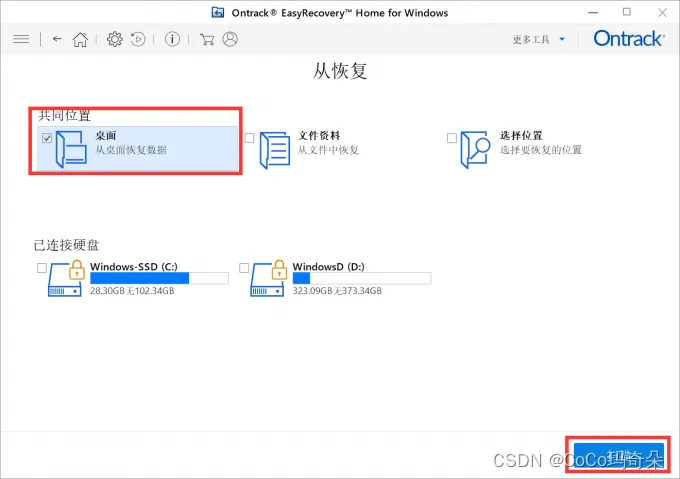This screenshot has width=680, height=479.
Task: Click the 选择位置 folder search icon
Action: 475,150
